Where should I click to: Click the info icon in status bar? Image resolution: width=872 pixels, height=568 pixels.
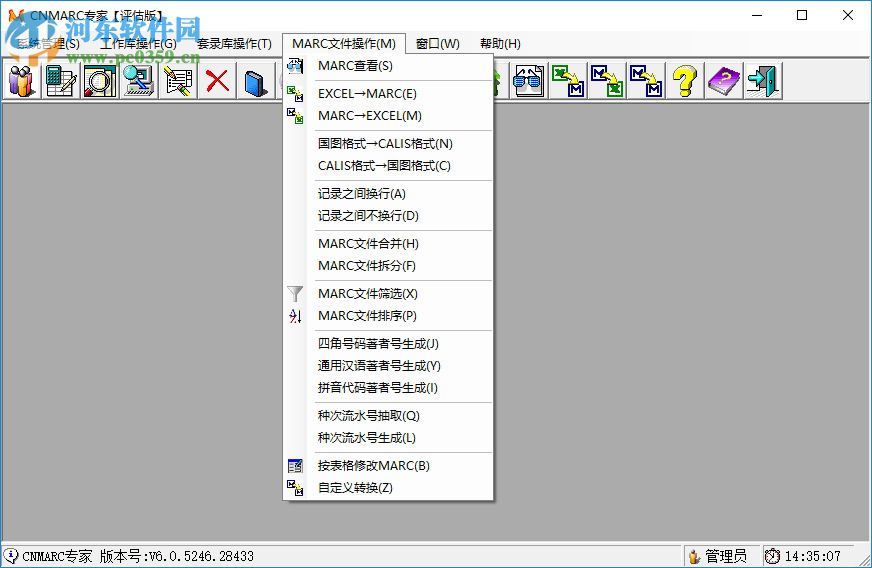(11, 555)
